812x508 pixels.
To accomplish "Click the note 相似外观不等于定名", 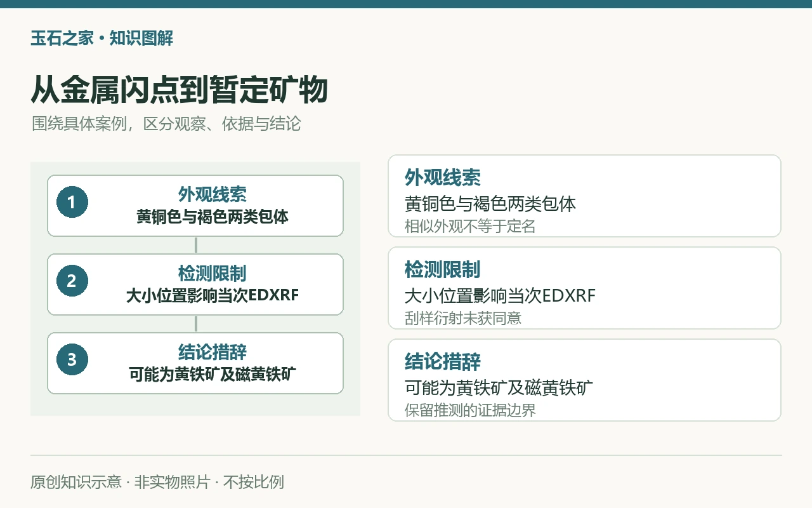I will click(x=470, y=226).
